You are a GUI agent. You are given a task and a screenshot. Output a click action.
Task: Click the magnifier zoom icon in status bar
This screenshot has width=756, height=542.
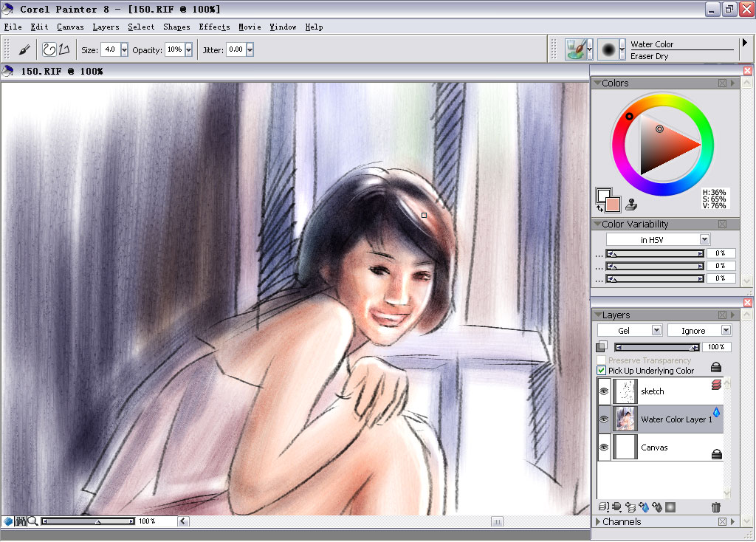coord(32,521)
